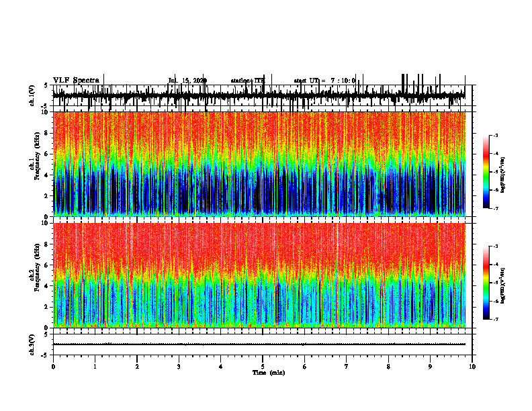Click the '4' minute tick label
This screenshot has width=532, height=411.
pyautogui.click(x=221, y=367)
